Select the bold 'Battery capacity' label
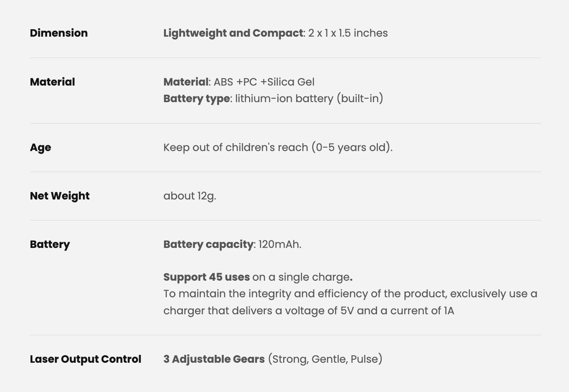This screenshot has height=392, width=569. [x=208, y=244]
